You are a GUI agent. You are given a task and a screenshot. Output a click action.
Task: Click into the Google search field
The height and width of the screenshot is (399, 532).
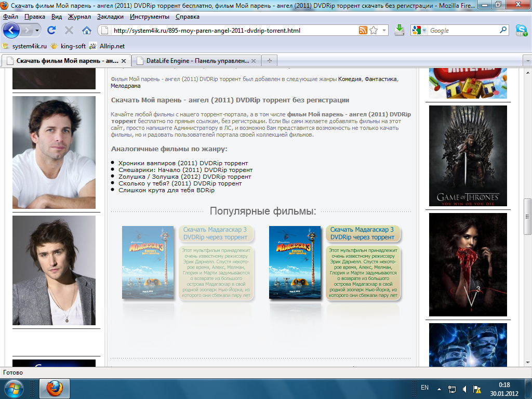click(463, 31)
